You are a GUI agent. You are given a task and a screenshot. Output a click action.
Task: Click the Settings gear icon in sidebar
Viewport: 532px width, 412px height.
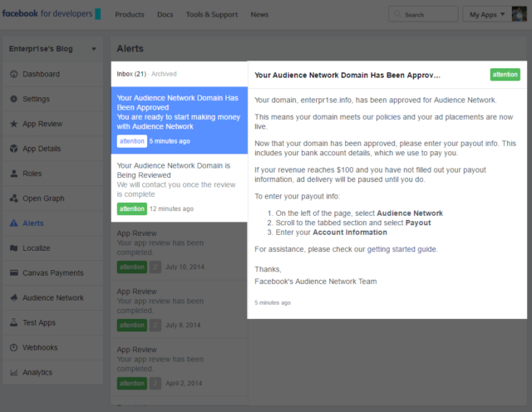point(14,99)
